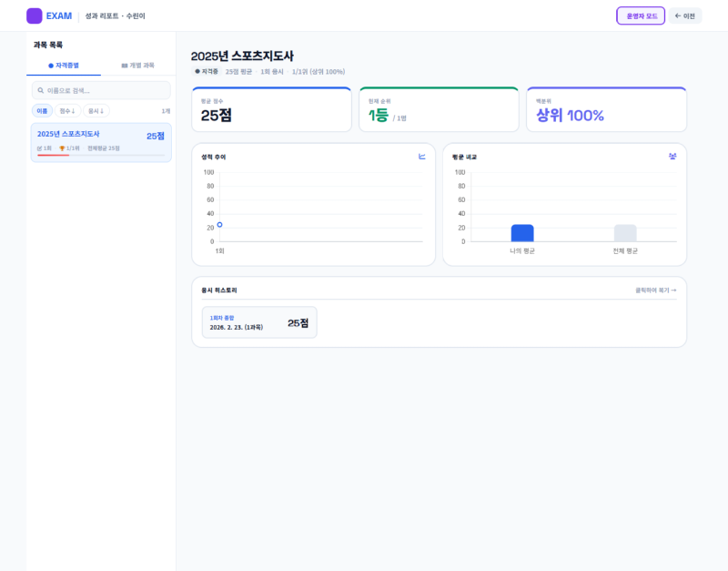
Task: Toggle 응시 sort order
Action: (96, 108)
